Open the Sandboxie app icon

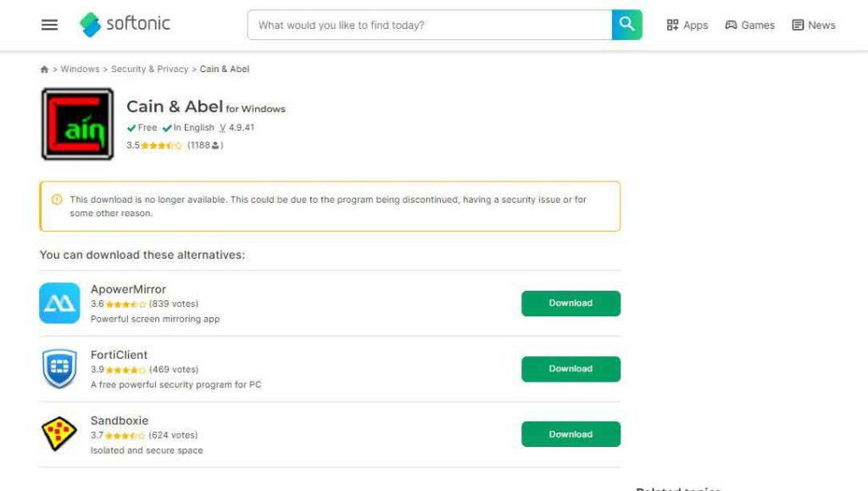[59, 434]
